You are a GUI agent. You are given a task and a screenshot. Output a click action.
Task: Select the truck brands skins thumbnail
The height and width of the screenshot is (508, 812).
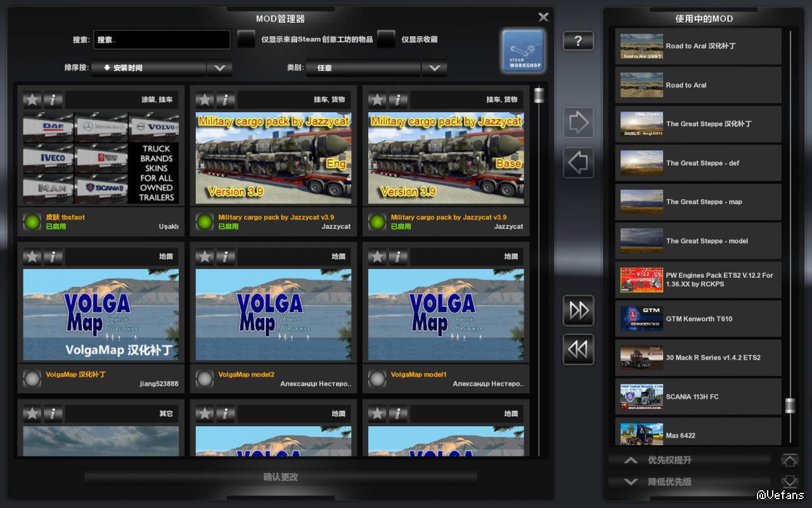[101, 158]
